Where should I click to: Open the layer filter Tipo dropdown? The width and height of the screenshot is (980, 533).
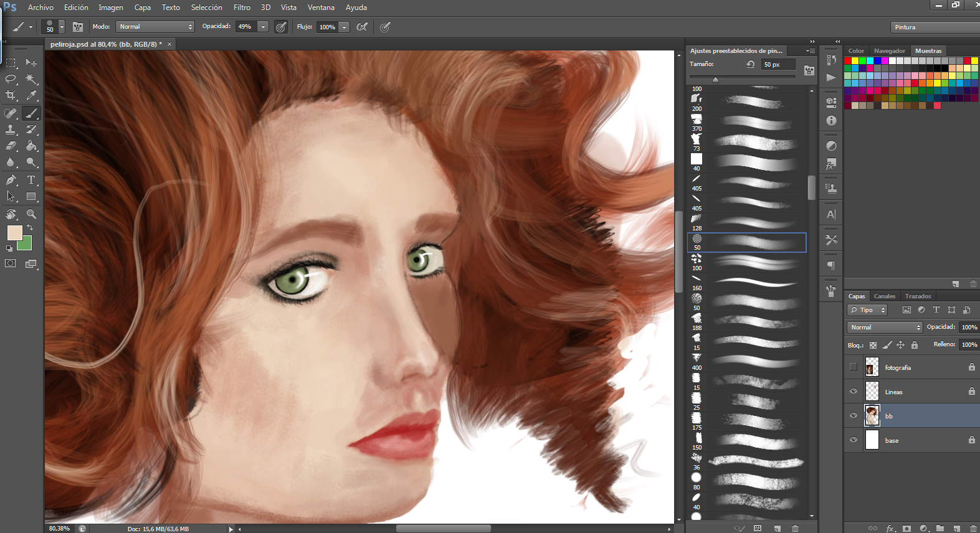click(x=867, y=309)
